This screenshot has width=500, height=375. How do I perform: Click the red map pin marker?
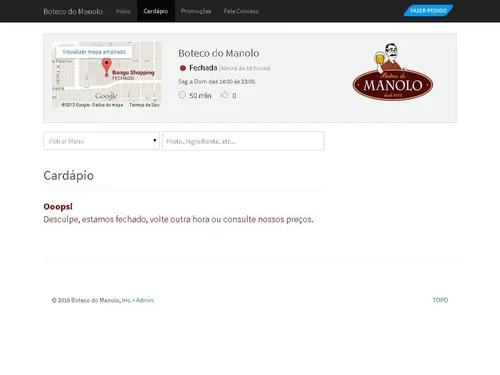tap(106, 67)
